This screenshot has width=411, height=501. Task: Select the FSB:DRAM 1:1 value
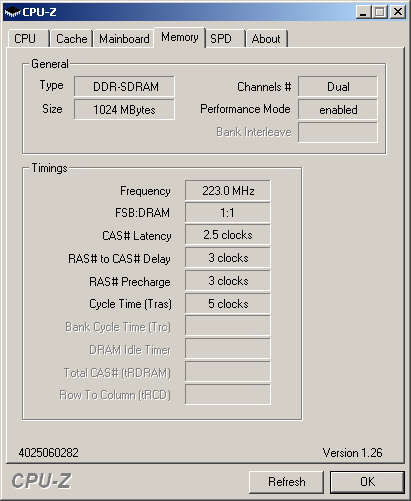tap(228, 213)
